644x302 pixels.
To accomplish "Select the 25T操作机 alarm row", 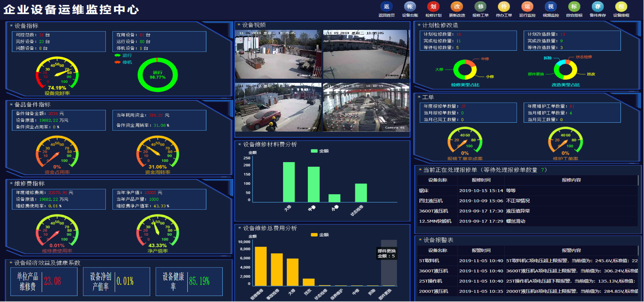I will 527,281.
